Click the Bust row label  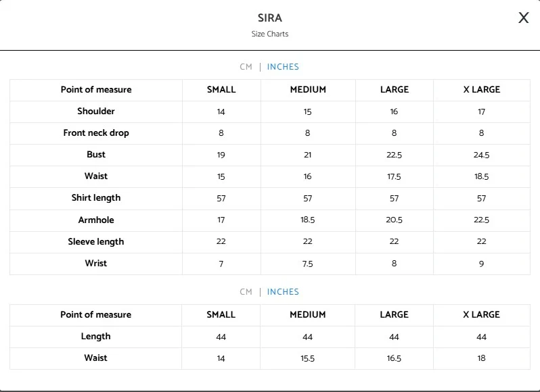96,155
